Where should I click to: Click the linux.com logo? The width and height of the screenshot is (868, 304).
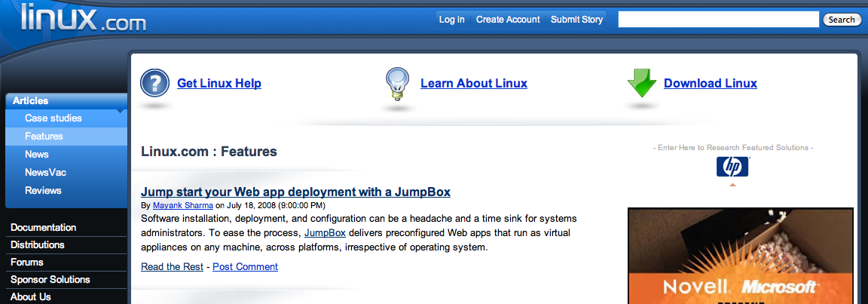click(x=84, y=16)
